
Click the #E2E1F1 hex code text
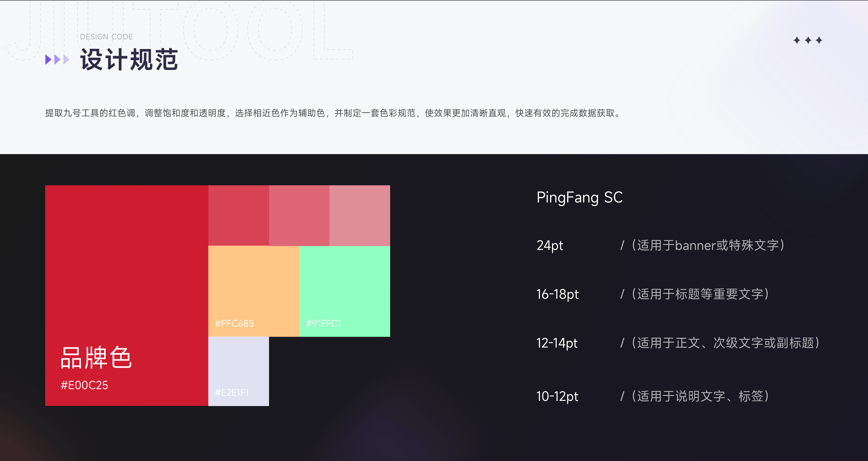[232, 393]
